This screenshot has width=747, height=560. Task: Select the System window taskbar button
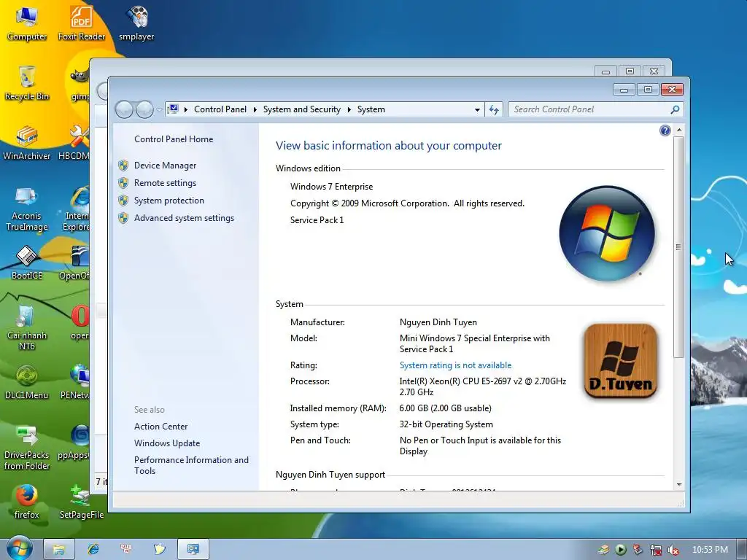point(193,549)
